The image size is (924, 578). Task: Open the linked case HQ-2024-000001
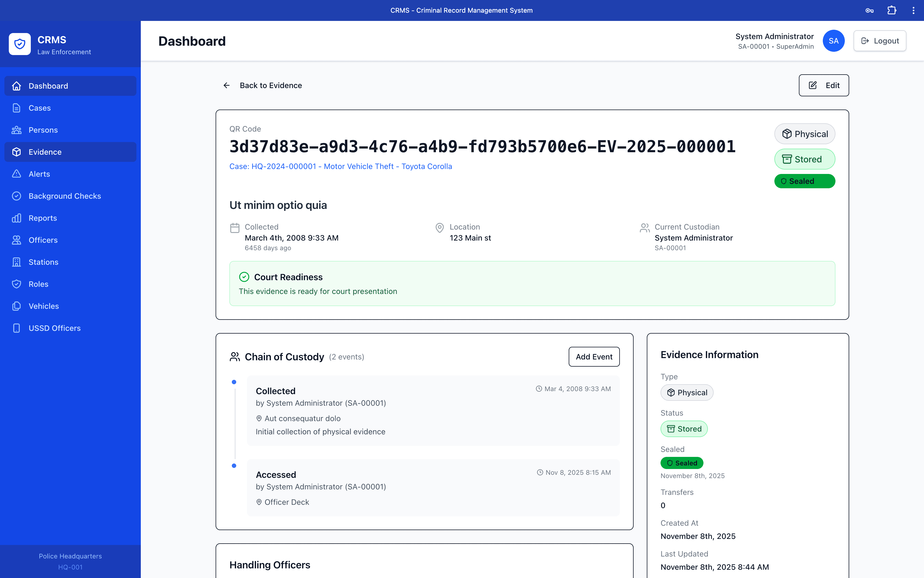(x=340, y=166)
